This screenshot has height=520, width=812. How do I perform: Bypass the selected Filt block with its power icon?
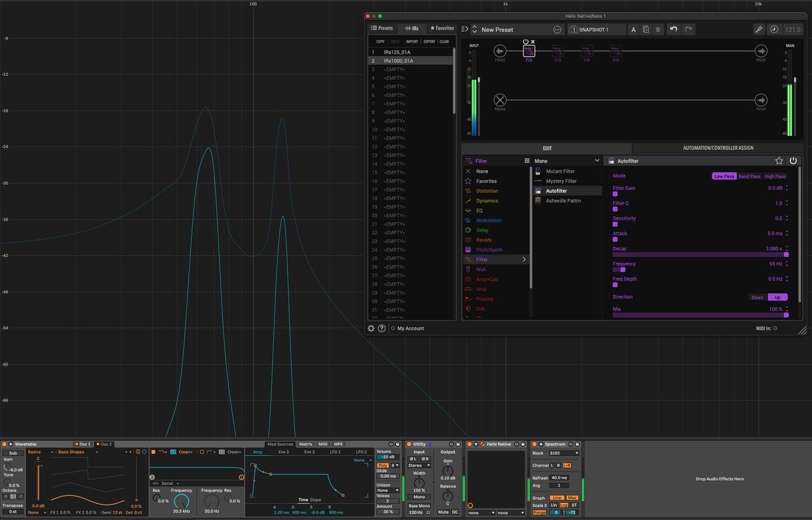click(x=525, y=41)
